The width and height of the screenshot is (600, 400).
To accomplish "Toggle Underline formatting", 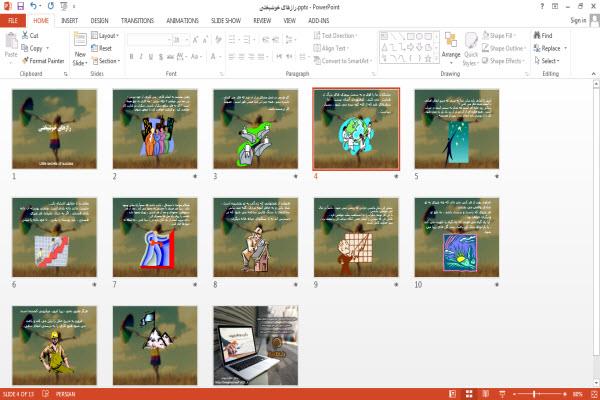I will pyautogui.click(x=151, y=57).
